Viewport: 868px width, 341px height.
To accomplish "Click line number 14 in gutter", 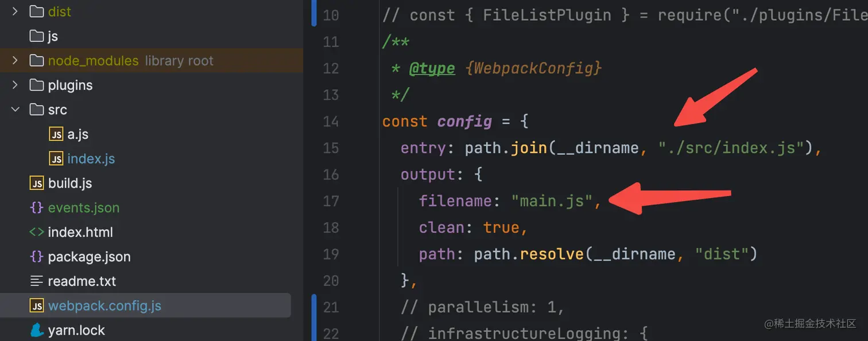I will point(331,121).
